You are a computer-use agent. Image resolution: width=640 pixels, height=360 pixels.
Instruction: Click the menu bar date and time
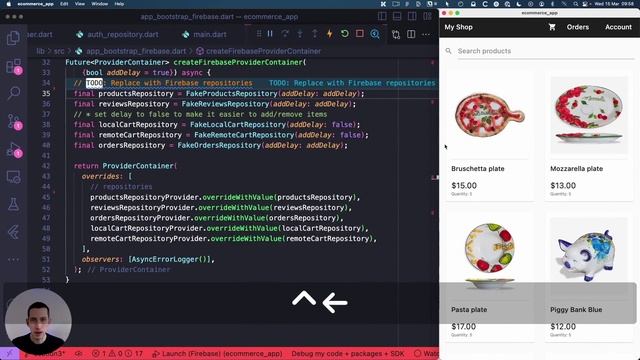614,4
